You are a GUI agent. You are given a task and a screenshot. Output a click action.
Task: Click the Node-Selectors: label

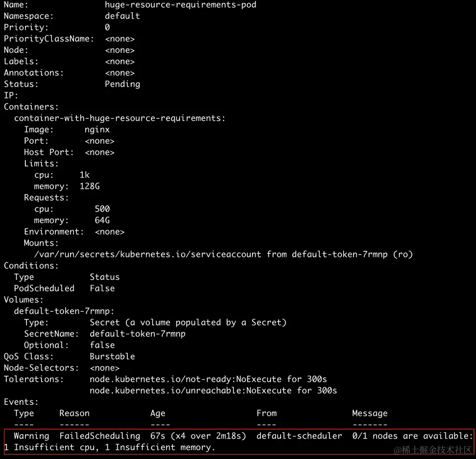tap(41, 367)
